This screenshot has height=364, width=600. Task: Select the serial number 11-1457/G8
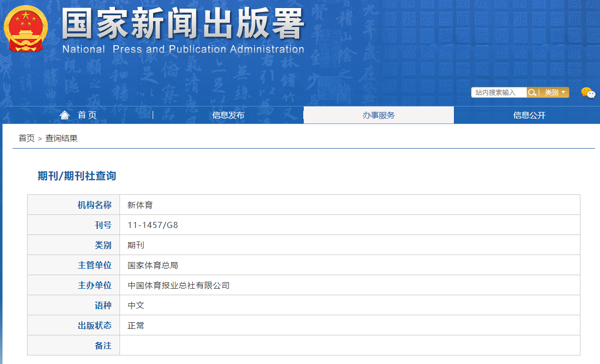(153, 225)
